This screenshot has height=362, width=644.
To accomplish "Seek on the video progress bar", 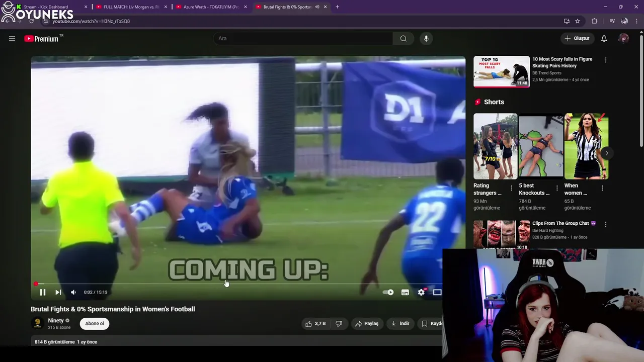I will coord(236,284).
